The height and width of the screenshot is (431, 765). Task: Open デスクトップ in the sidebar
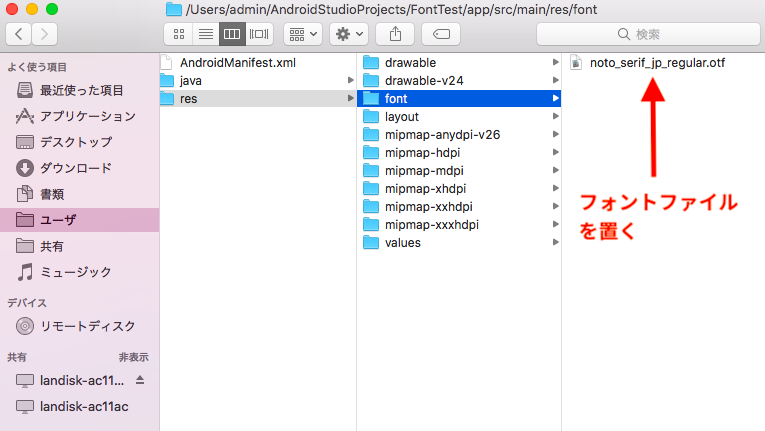80,142
